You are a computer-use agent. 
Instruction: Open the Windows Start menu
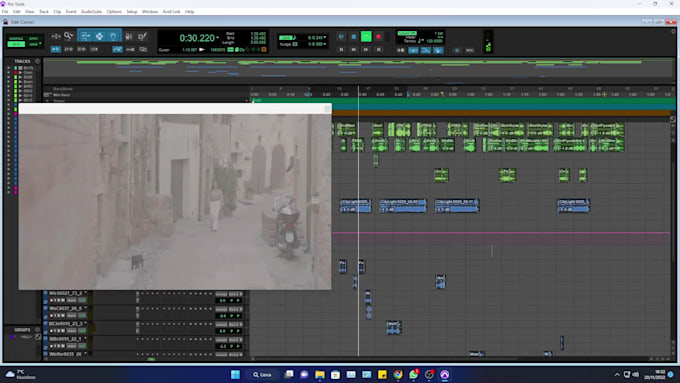235,374
